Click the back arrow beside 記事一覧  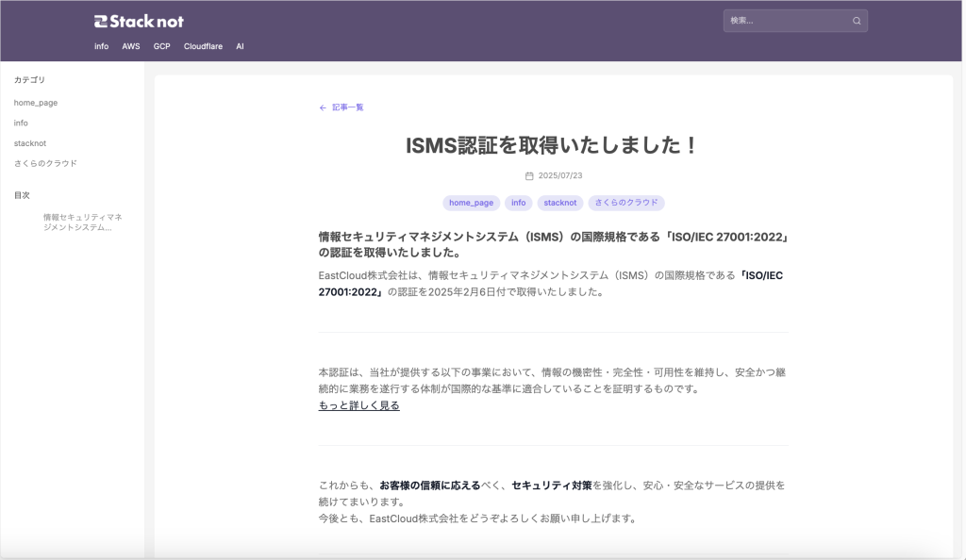[323, 107]
